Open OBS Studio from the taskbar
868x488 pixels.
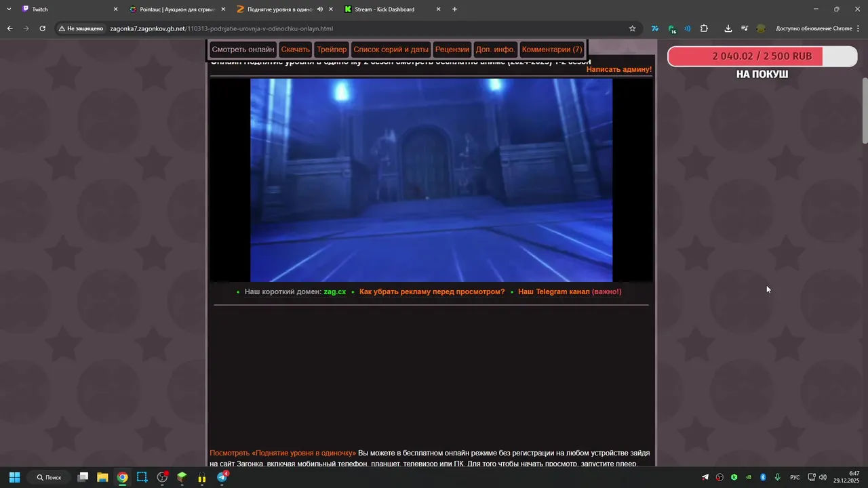click(162, 477)
